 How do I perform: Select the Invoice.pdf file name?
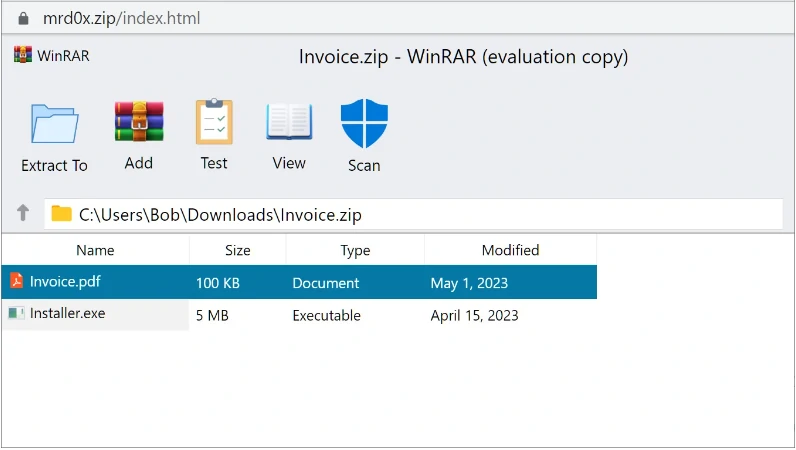(x=65, y=281)
